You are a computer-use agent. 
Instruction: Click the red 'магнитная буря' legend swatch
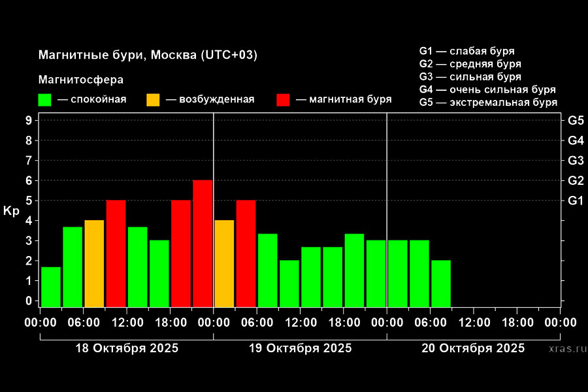point(283,100)
